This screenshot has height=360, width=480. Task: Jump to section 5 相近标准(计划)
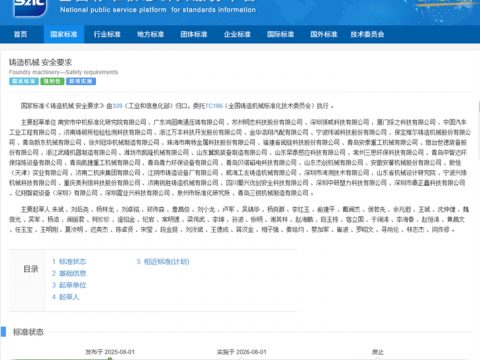(x=163, y=262)
